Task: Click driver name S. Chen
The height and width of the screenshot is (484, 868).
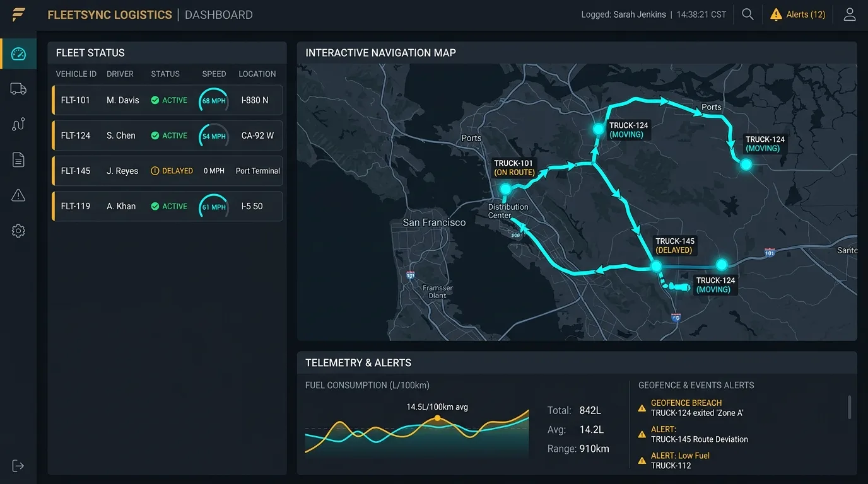Action: click(121, 135)
